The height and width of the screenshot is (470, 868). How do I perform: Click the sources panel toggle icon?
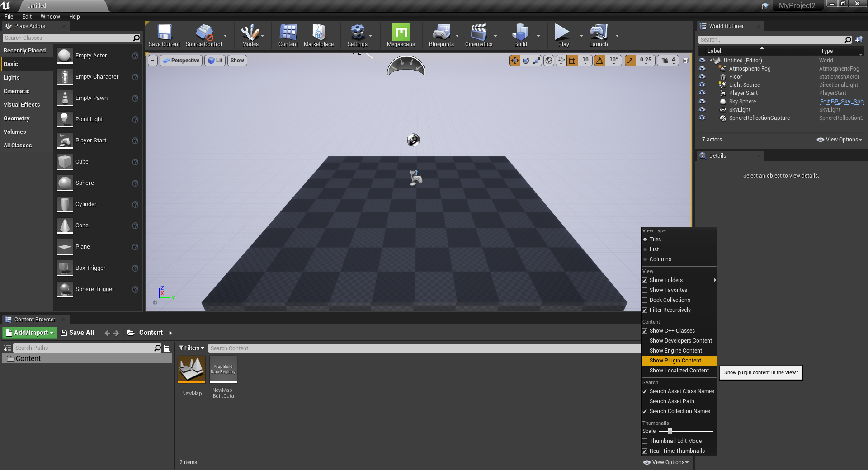7,348
